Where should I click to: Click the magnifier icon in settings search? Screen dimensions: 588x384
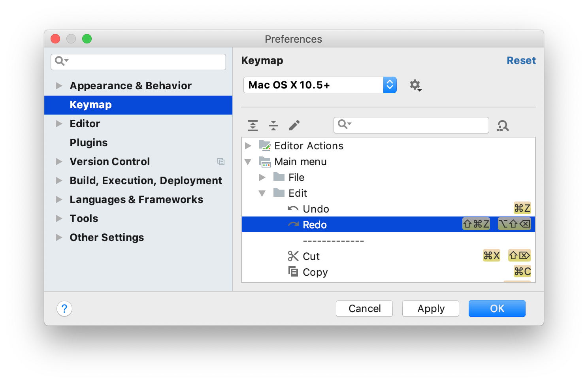61,61
